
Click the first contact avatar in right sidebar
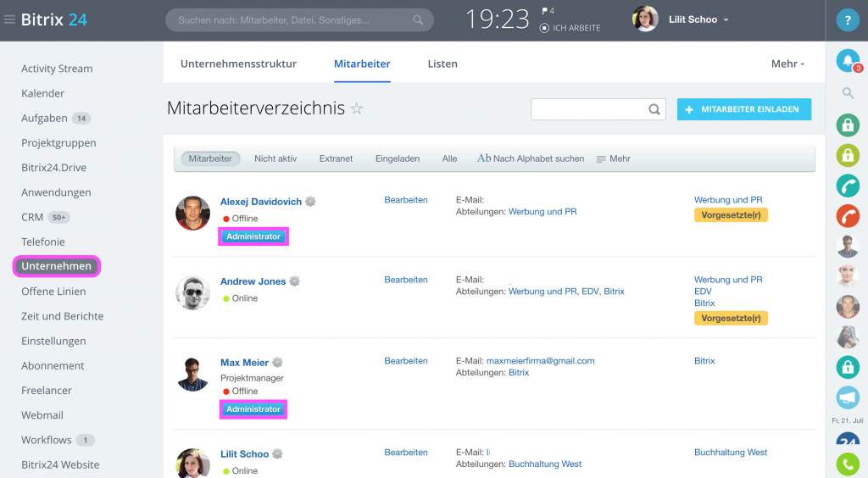click(848, 247)
